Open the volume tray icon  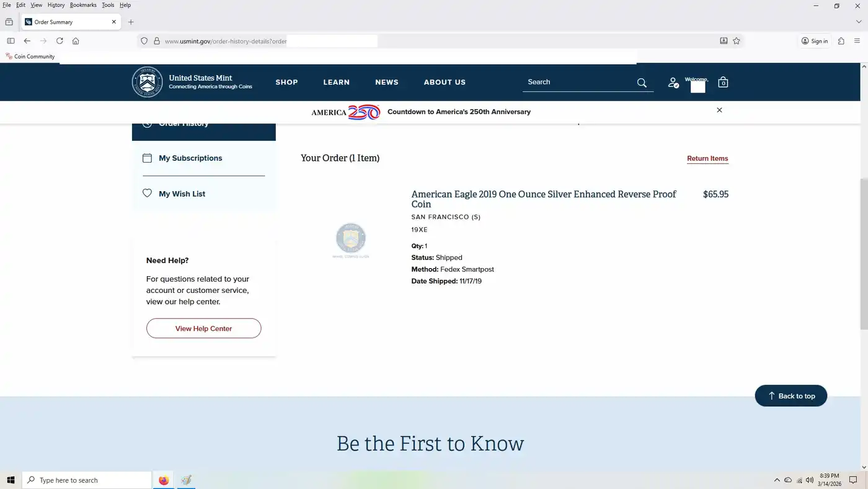click(810, 480)
